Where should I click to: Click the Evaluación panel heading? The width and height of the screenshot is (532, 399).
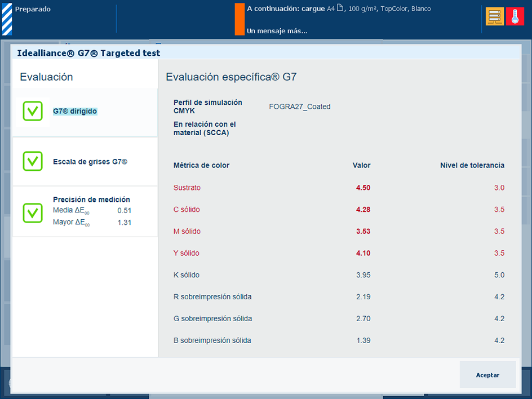point(46,77)
